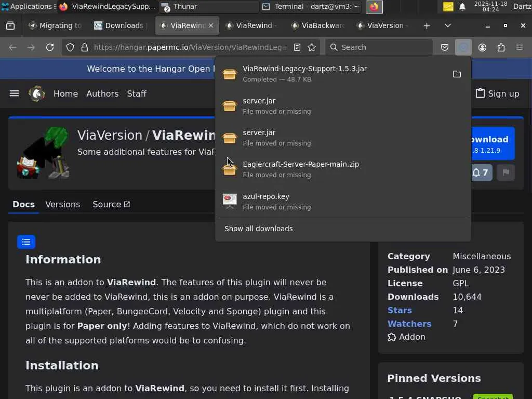Click the hangar.papermc.io URL address field
This screenshot has height=399, width=532.
190,47
